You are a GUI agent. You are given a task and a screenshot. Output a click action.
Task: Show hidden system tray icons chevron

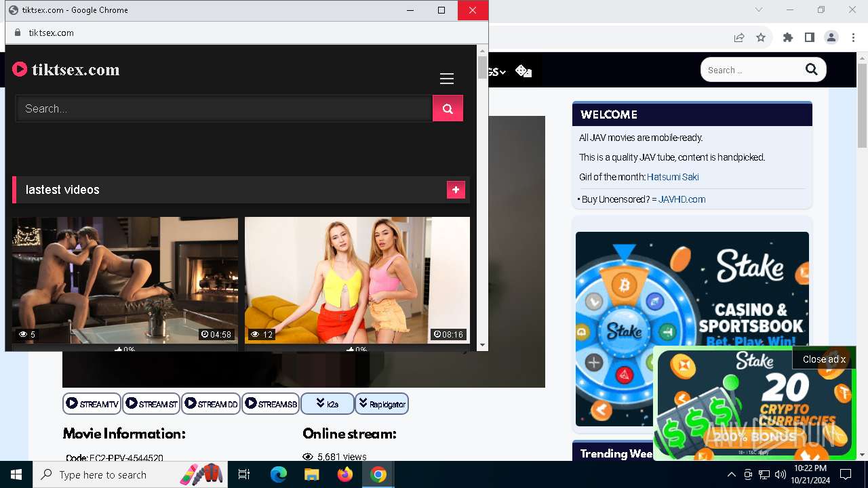tap(731, 474)
